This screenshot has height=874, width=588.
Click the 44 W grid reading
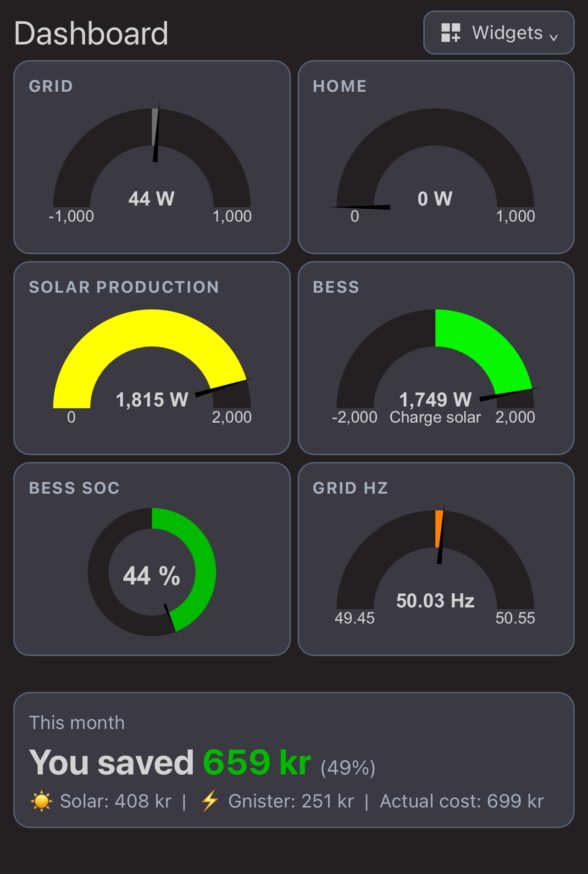click(x=151, y=199)
